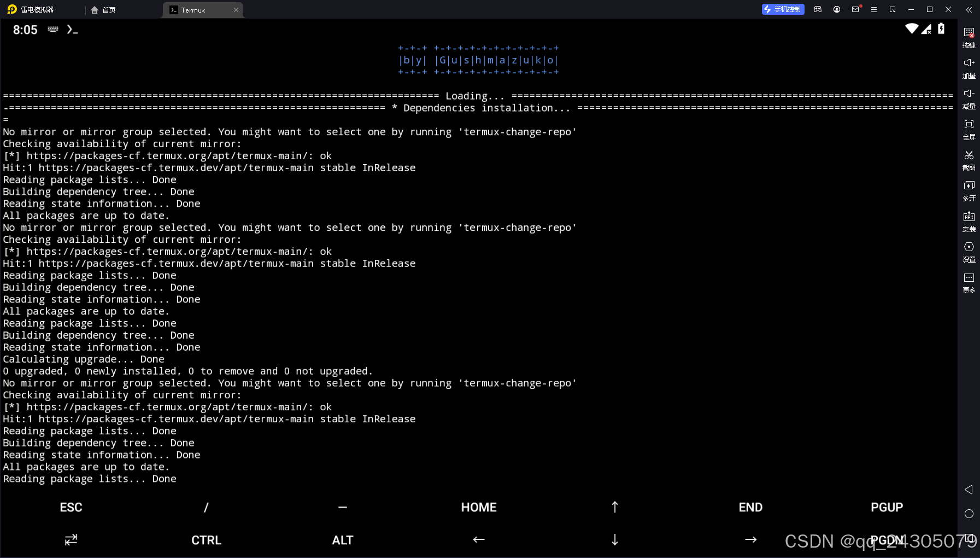Open the 多开 multi-instance tool

(969, 191)
